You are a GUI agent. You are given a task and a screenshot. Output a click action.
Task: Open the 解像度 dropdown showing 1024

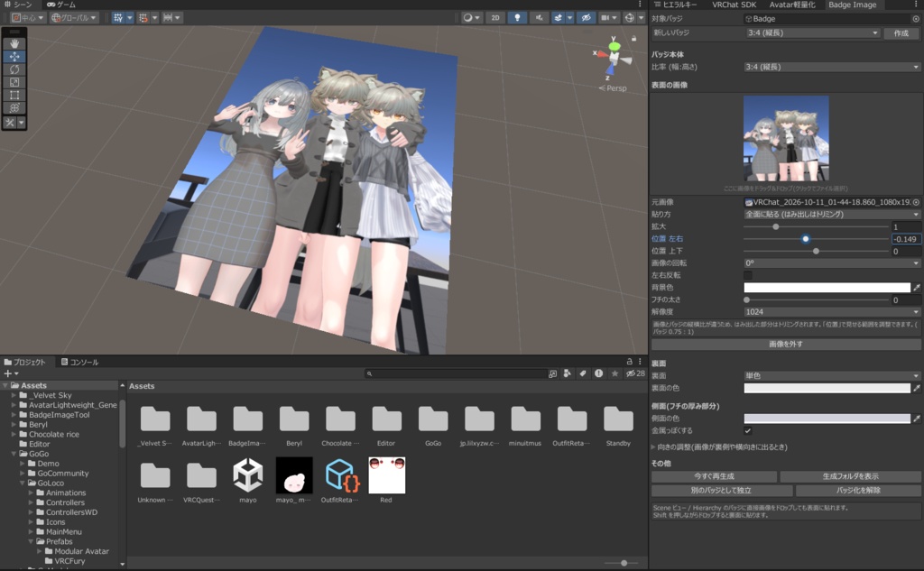click(x=831, y=312)
